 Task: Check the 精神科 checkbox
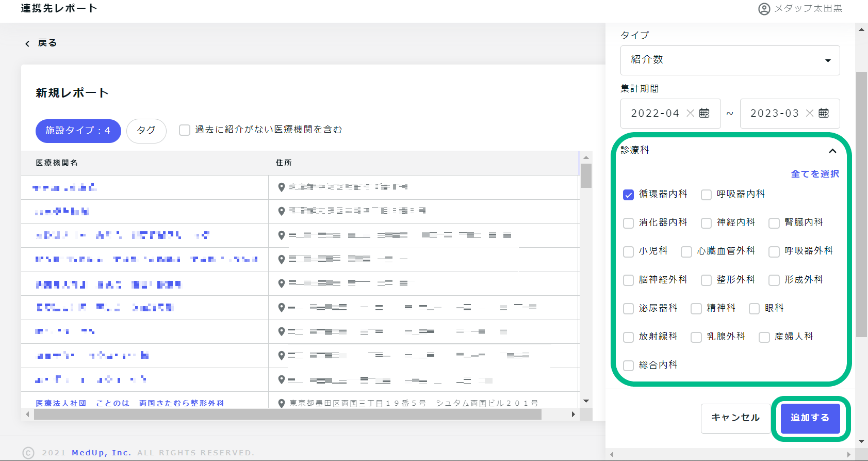coord(696,309)
